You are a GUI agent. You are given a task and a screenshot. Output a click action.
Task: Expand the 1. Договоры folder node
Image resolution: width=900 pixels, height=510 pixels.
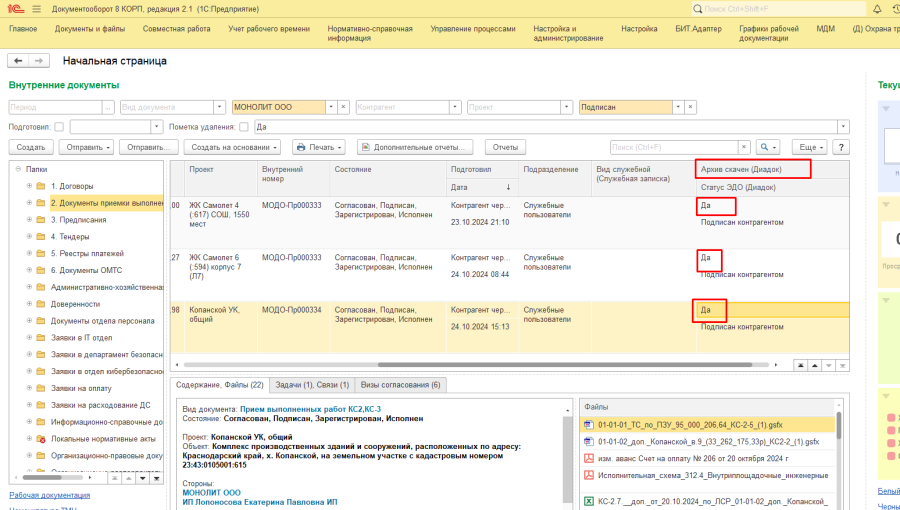pos(29,186)
